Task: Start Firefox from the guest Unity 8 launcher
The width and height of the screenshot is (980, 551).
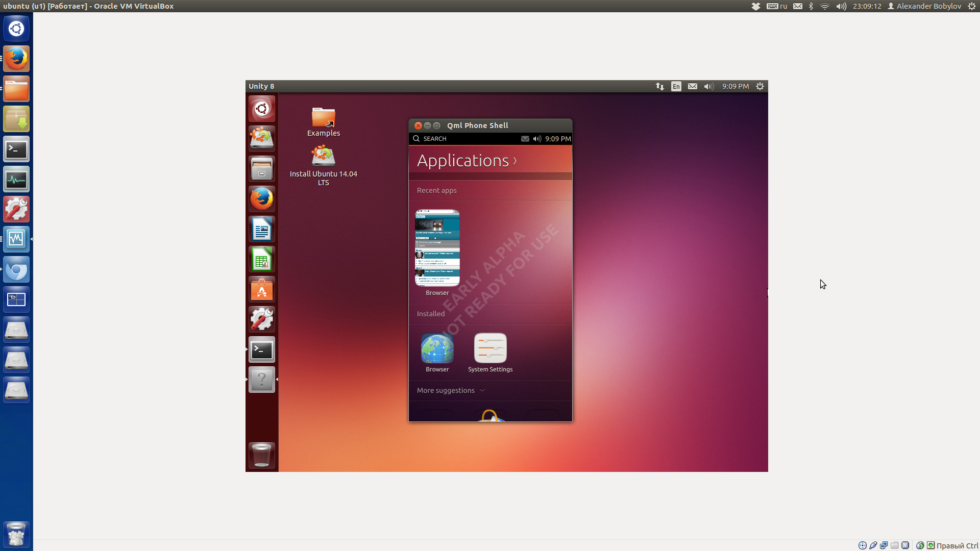Action: (262, 199)
